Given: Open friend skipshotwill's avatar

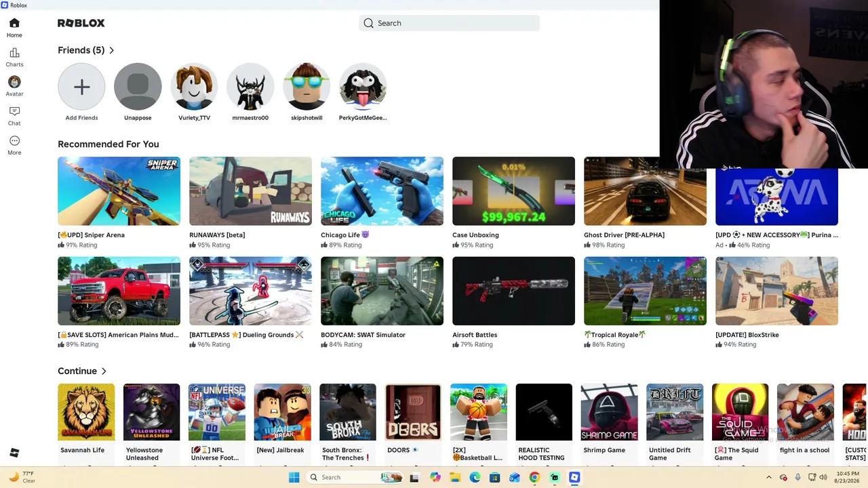Looking at the screenshot, I should [x=307, y=87].
